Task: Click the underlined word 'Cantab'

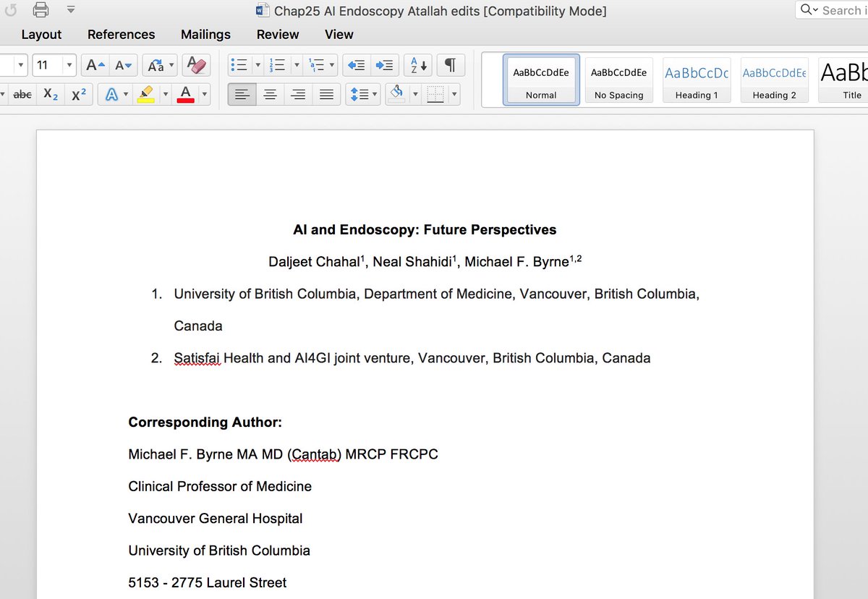Action: (313, 454)
